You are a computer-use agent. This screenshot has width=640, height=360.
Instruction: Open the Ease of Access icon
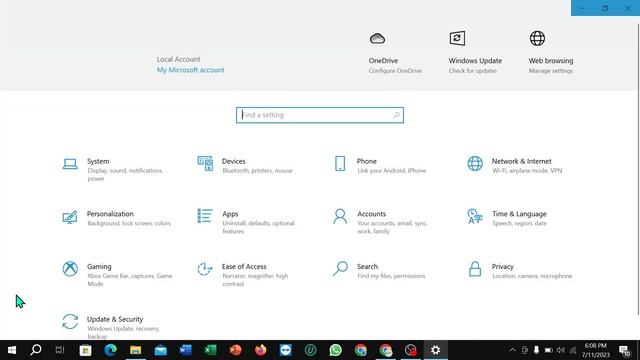click(205, 269)
